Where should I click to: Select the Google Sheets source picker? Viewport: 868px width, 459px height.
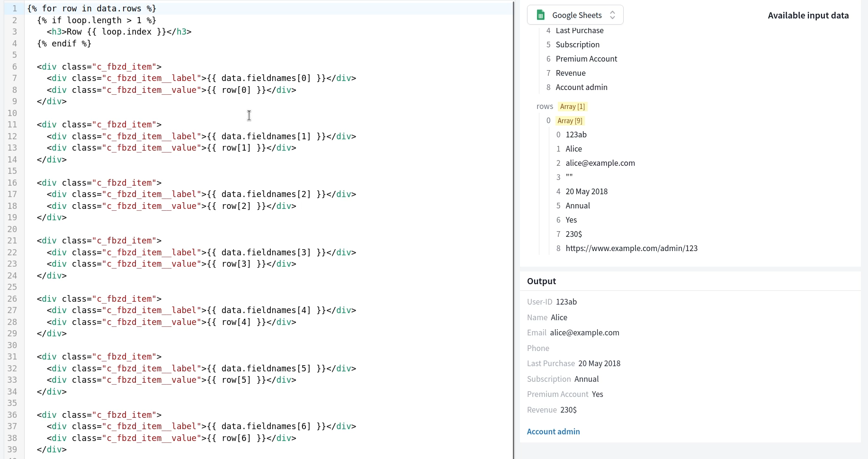[x=574, y=15]
